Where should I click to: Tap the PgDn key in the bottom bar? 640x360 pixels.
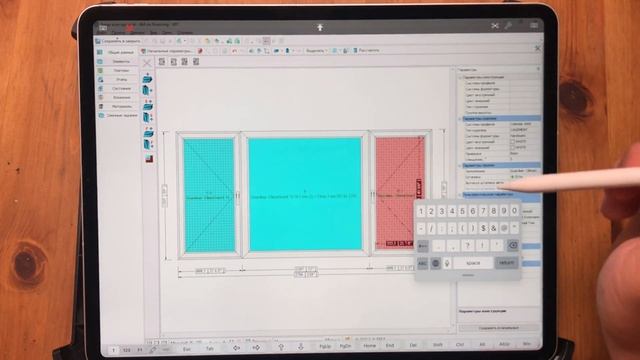(345, 346)
